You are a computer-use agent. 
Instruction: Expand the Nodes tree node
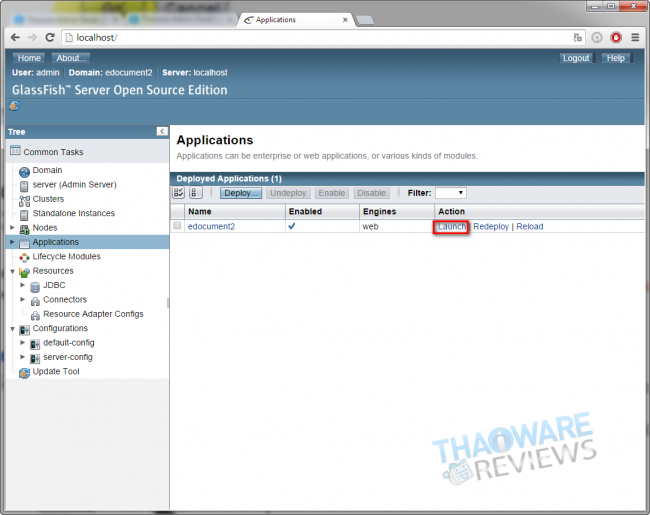coord(12,228)
